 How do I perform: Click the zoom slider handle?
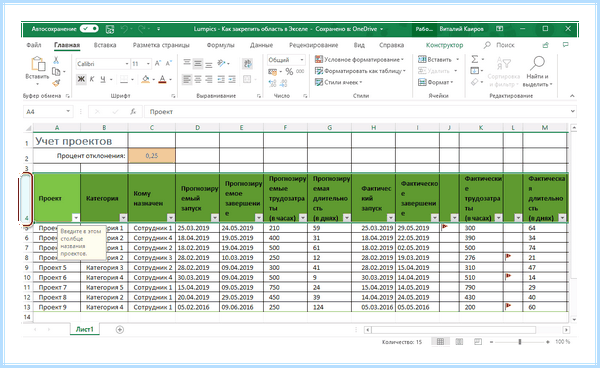[520, 342]
